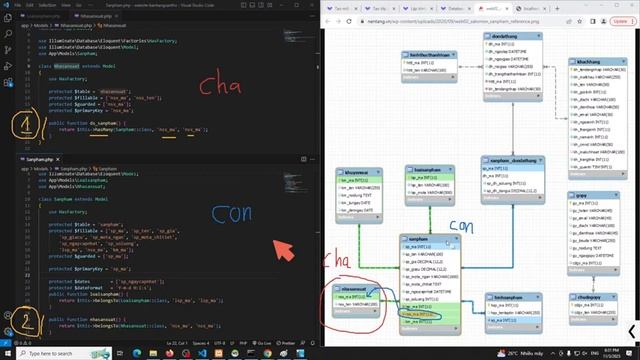Select the Sanpham.php tab in lower editor group
Image resolution: width=640 pixels, height=360 pixels.
[x=40, y=159]
